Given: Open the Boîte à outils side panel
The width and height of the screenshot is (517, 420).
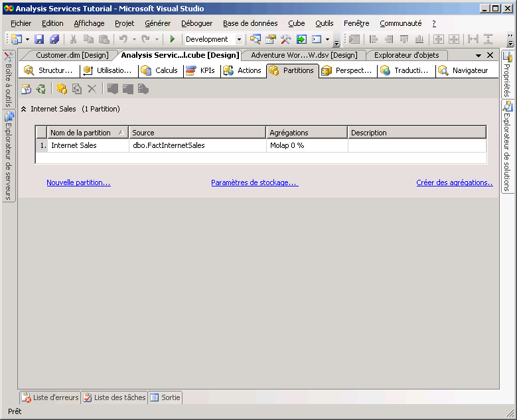Looking at the screenshot, I should pyautogui.click(x=9, y=80).
